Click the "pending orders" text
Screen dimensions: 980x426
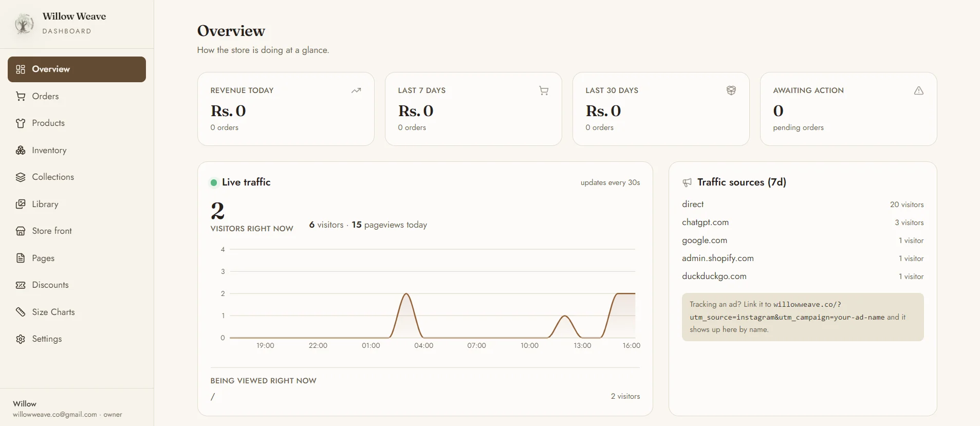click(798, 127)
